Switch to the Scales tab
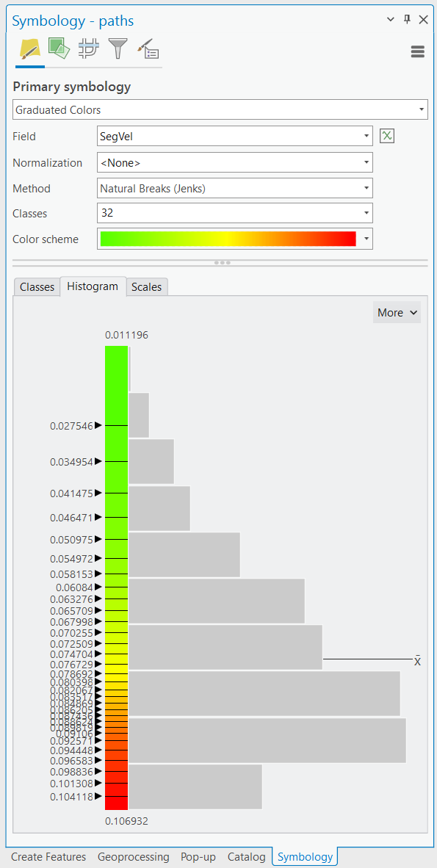This screenshot has width=437, height=868. click(147, 286)
